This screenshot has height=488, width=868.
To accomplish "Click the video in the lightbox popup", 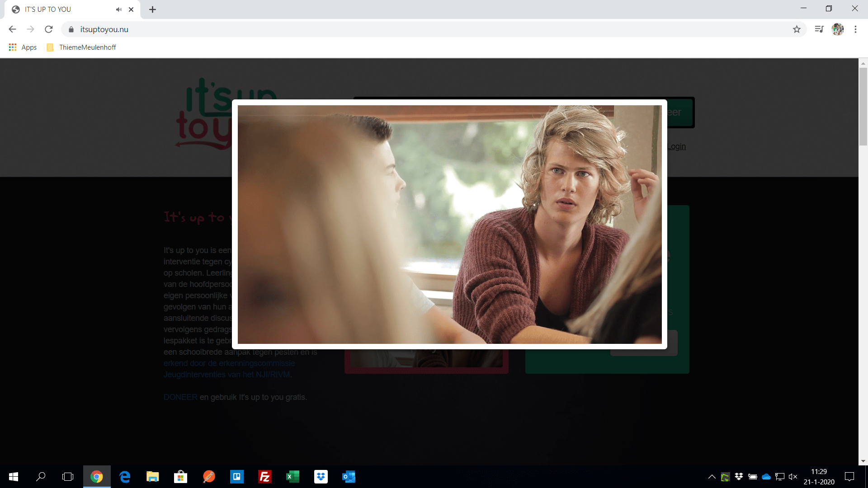I will 449,225.
